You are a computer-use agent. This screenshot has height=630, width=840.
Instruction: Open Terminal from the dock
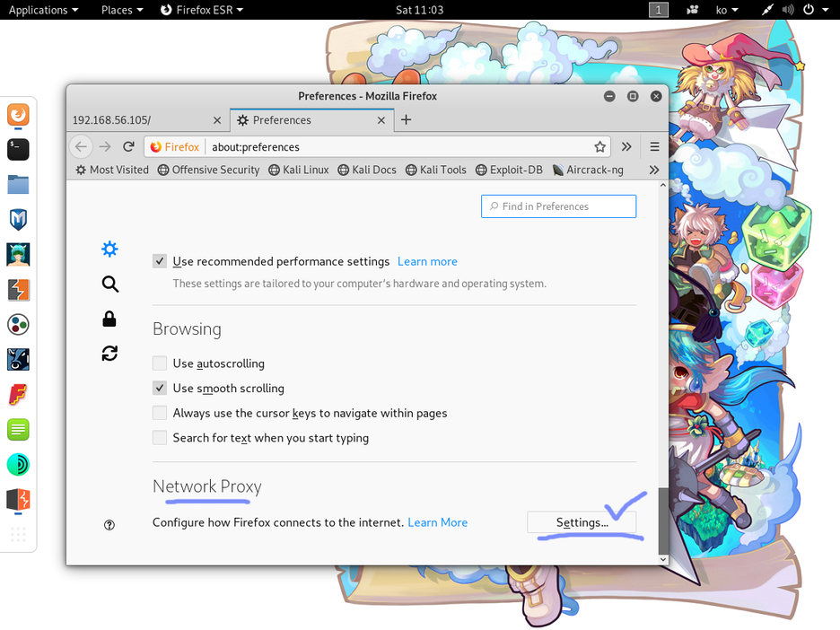click(x=18, y=150)
